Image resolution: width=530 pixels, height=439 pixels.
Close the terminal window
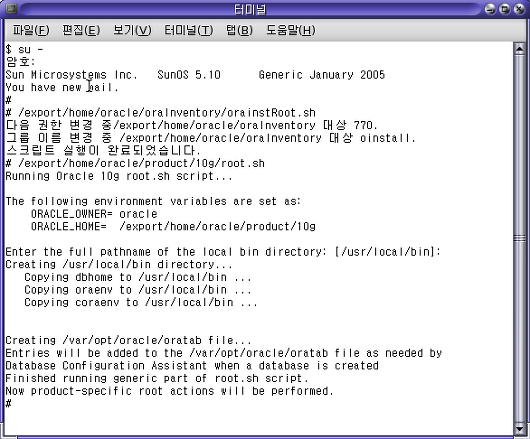point(519,9)
